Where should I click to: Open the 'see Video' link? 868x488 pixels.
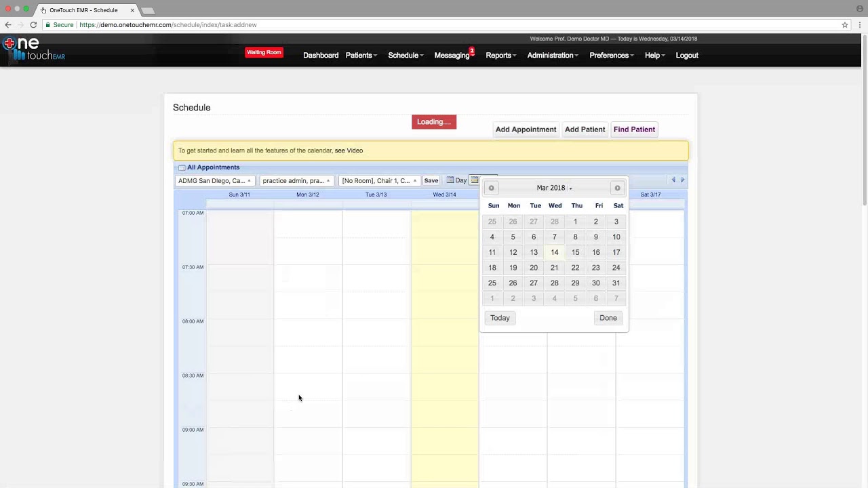tap(349, 150)
